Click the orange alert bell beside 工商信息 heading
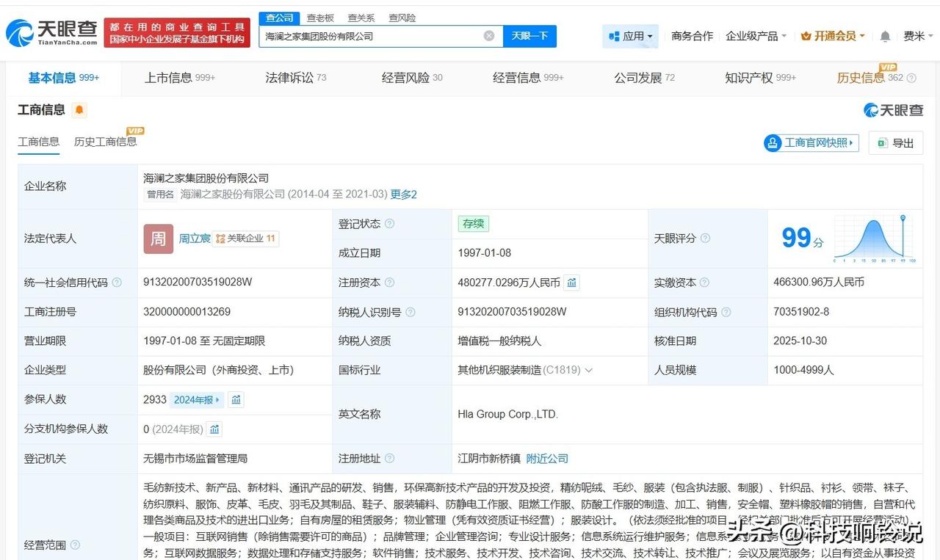Screen dimensions: 940x560 point(79,110)
